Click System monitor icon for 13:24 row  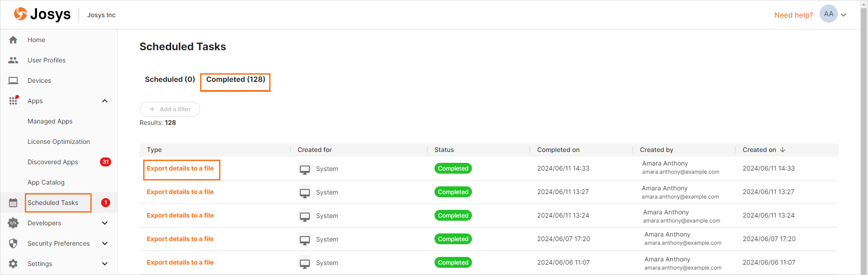tap(305, 216)
